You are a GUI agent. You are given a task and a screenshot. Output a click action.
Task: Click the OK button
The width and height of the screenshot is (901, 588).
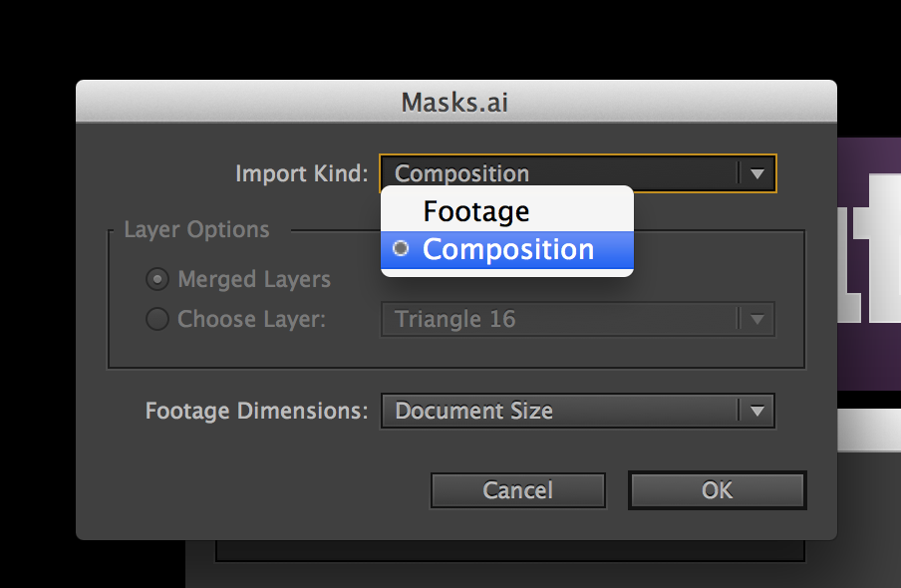click(x=718, y=490)
